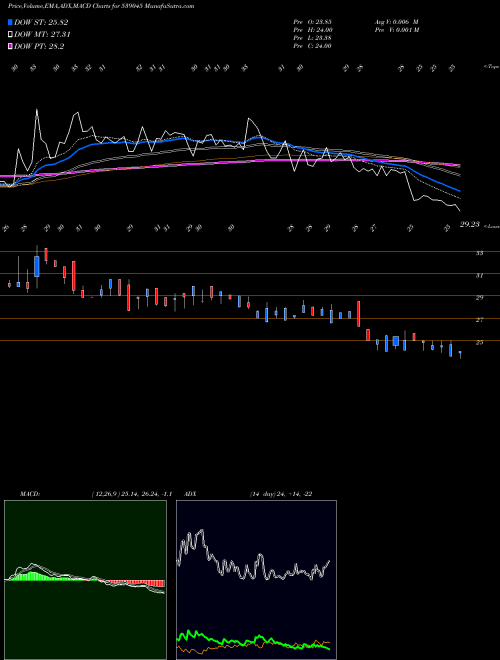The height and width of the screenshot is (660, 500).
Task: Click the white DOW MT legend swatch
Action: (10, 35)
